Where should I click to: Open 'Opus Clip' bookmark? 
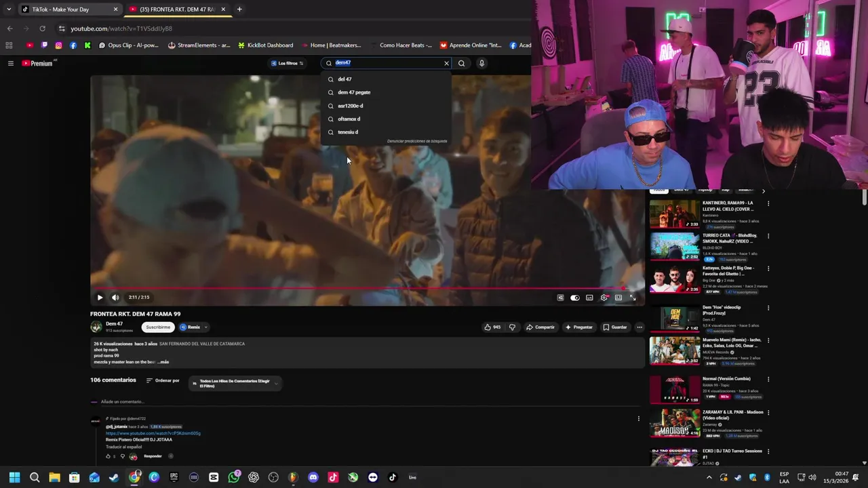128,45
